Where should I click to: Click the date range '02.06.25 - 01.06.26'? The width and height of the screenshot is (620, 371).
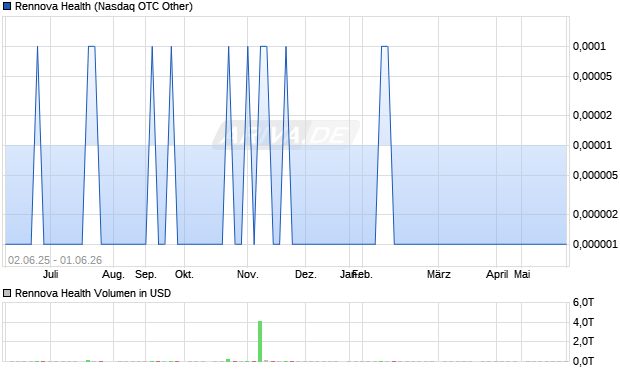click(55, 260)
